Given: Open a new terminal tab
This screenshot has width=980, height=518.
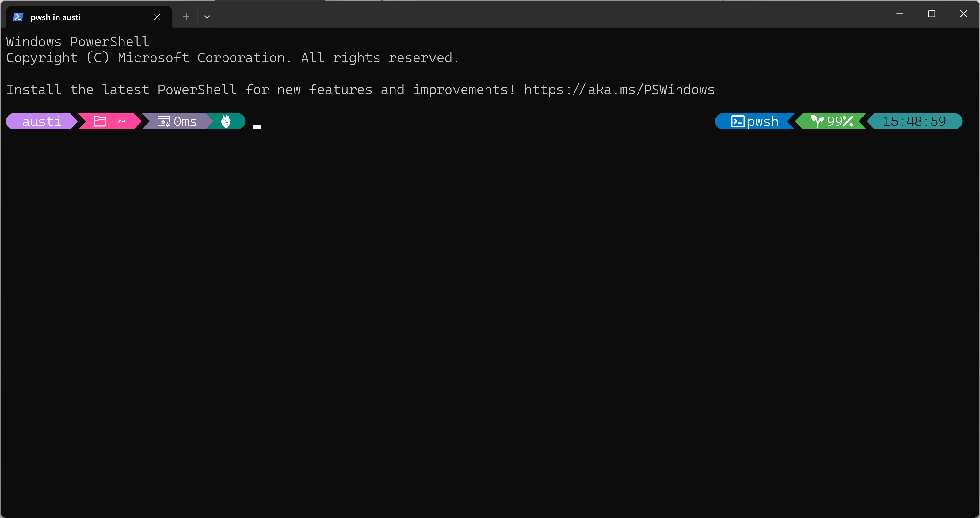Looking at the screenshot, I should pyautogui.click(x=186, y=17).
